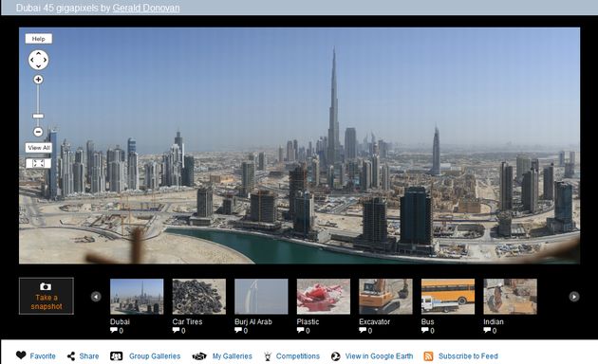Open the Plastic snapshot thumbnail
The width and height of the screenshot is (598, 364).
[324, 297]
